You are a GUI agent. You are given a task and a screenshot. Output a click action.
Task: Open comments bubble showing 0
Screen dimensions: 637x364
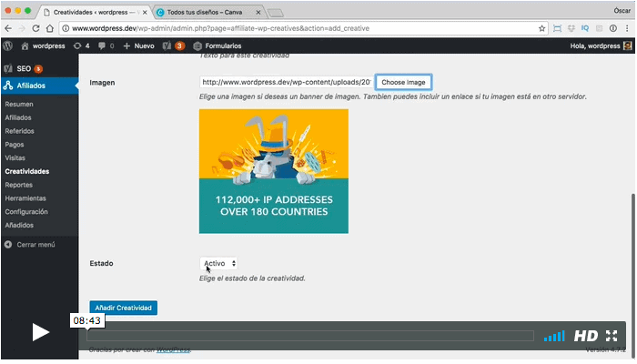coord(106,45)
